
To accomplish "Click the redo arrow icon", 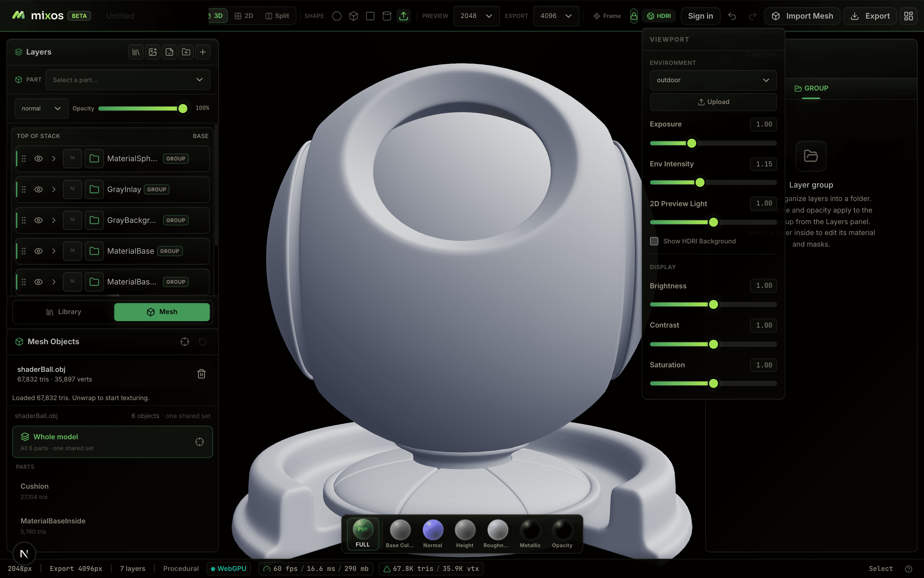I will [753, 16].
